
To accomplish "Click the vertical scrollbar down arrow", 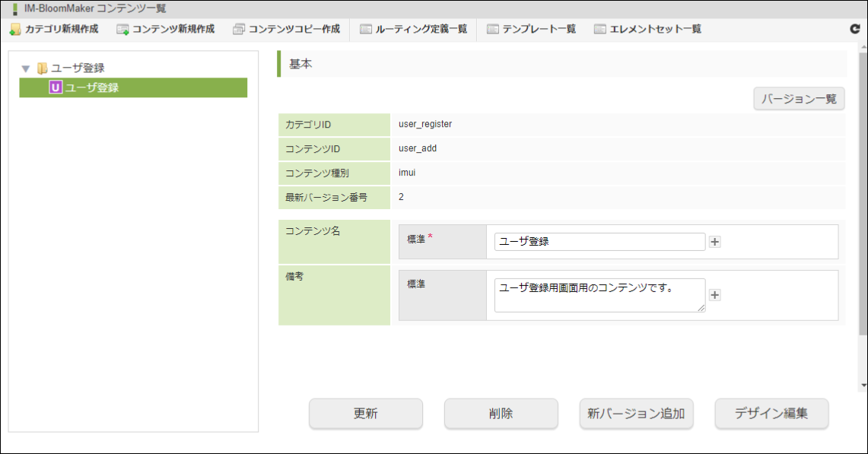I will click(863, 386).
